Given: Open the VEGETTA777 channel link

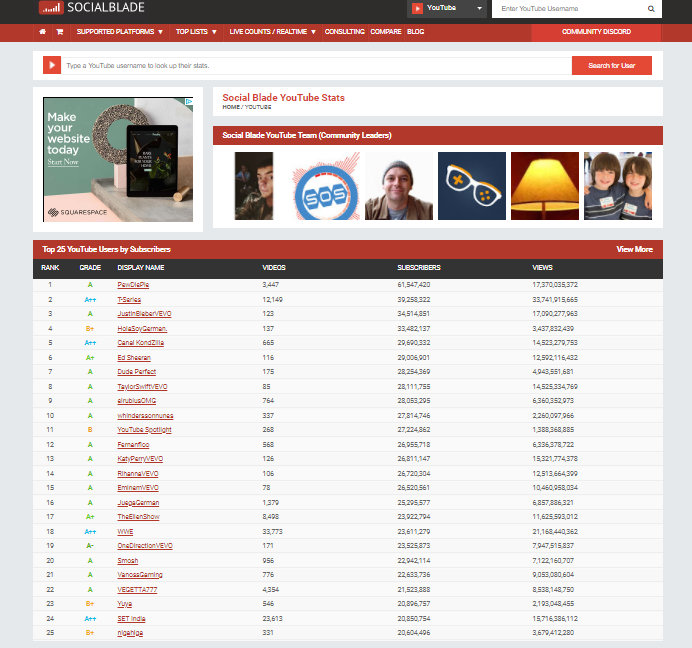Looking at the screenshot, I should [137, 590].
